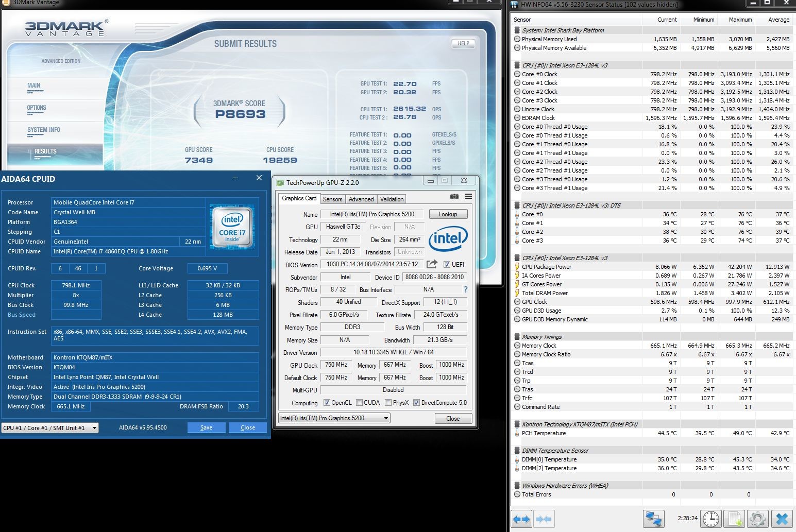This screenshot has width=796, height=532.
Task: Click the HWiNFO Average column header
Action: point(773,20)
